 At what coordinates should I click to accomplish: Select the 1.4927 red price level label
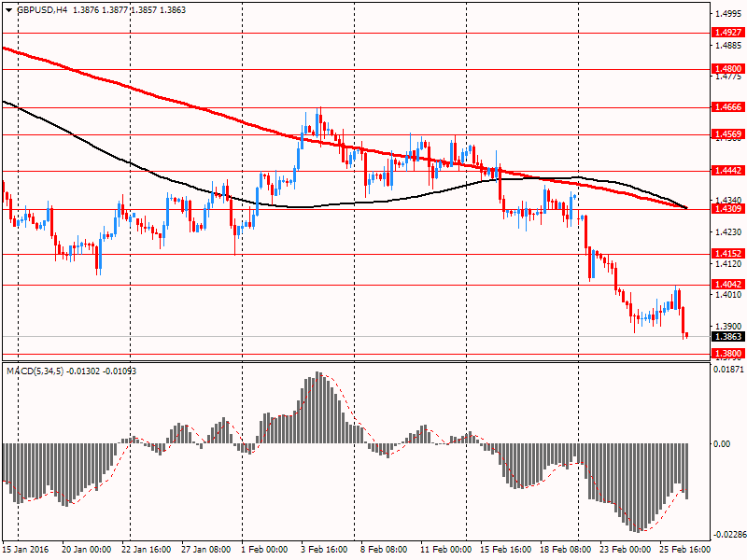727,33
